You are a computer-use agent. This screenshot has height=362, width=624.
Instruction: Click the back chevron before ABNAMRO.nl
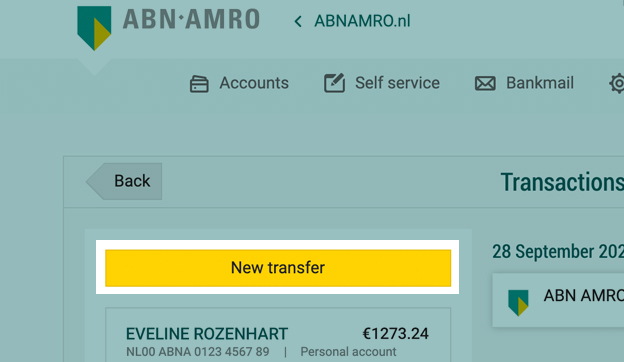[298, 21]
